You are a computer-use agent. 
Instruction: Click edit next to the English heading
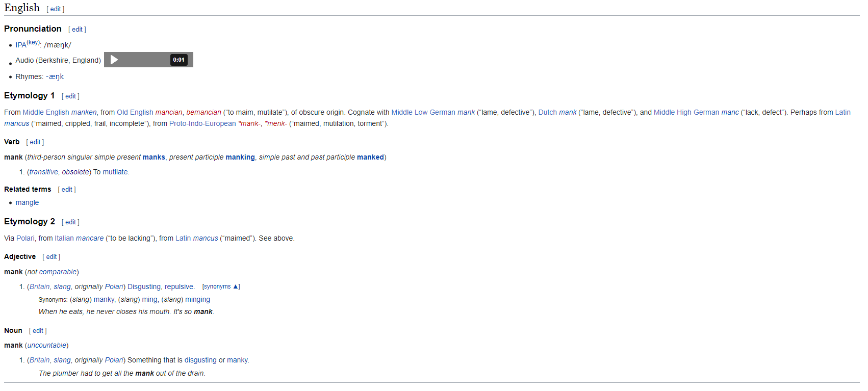[x=55, y=9]
